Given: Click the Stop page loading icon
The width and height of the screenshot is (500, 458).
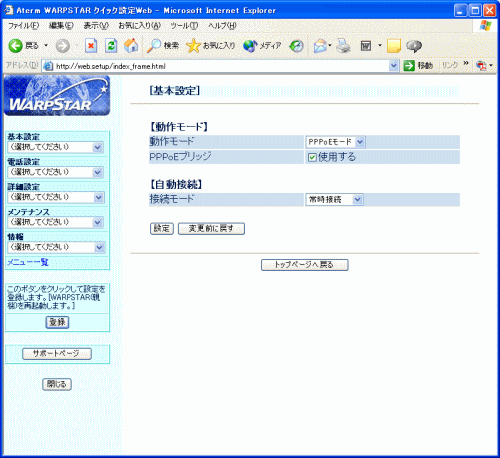Looking at the screenshot, I should (x=91, y=46).
